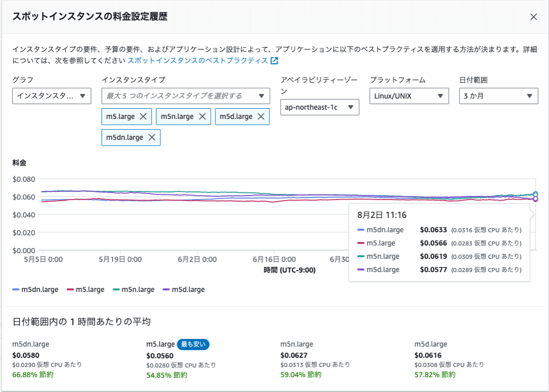Open the グラフ dropdown showing インスタンスタ…
The width and height of the screenshot is (549, 392).
pos(52,96)
